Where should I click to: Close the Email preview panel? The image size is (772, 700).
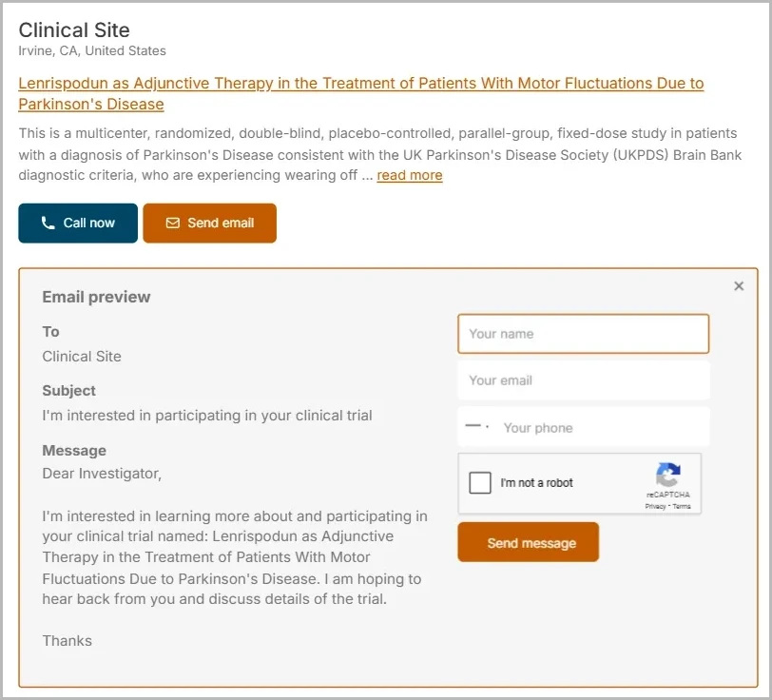click(x=739, y=286)
